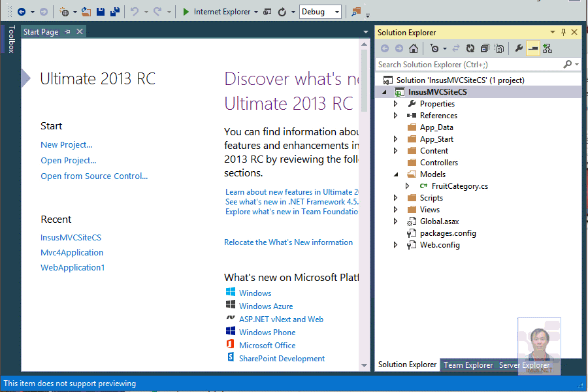Switch to Server Explorer tab
Viewport: 588px width, 392px height.
tap(524, 365)
